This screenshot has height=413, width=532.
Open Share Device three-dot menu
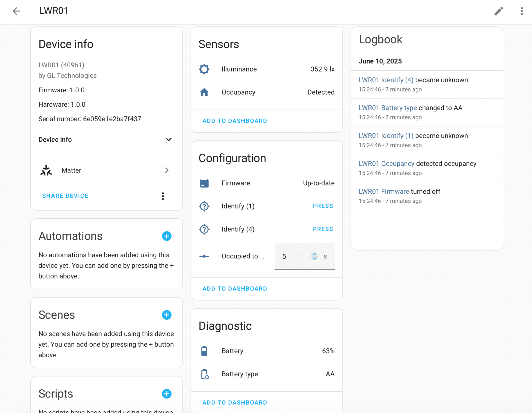pos(163,196)
